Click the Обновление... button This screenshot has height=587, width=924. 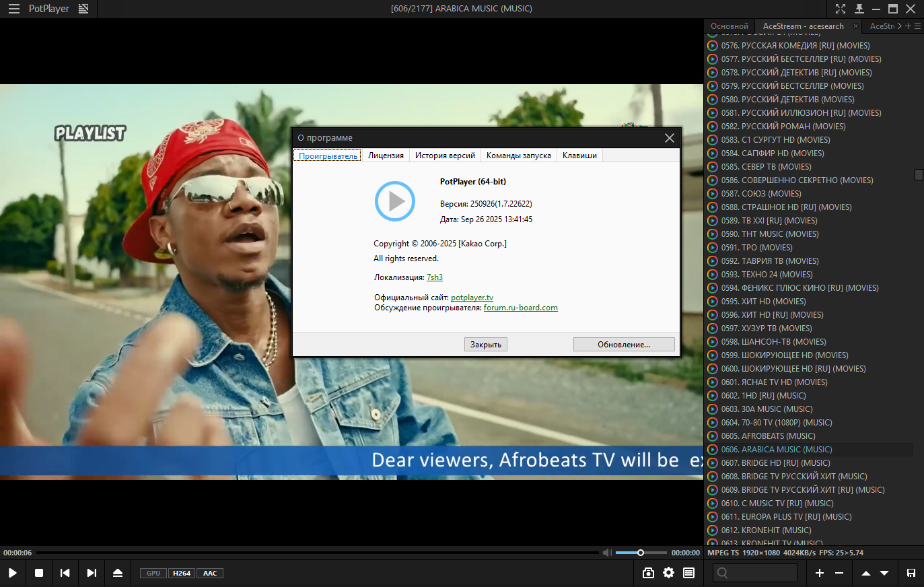[623, 345]
